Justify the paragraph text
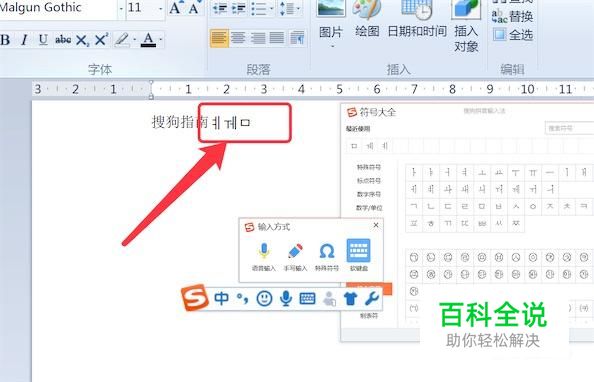The width and height of the screenshot is (594, 382). [x=277, y=38]
